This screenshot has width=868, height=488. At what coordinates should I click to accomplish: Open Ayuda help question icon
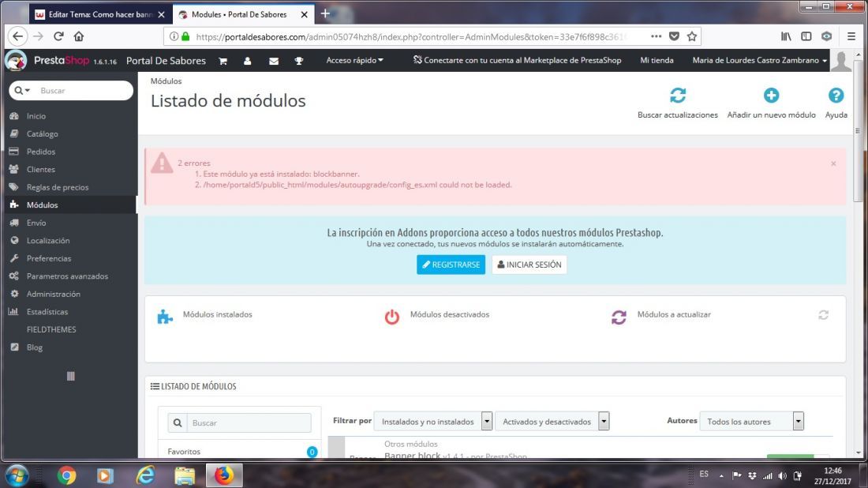pos(836,96)
